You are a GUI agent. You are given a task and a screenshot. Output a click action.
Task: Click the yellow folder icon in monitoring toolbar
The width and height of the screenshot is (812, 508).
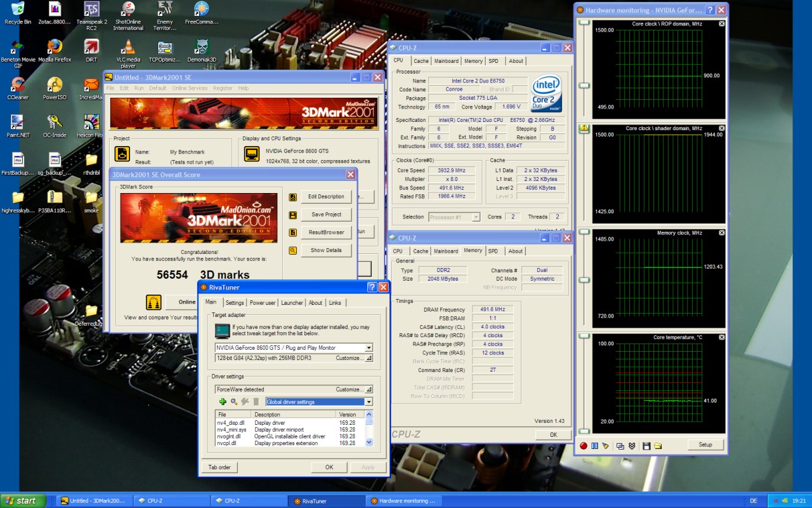(x=658, y=445)
